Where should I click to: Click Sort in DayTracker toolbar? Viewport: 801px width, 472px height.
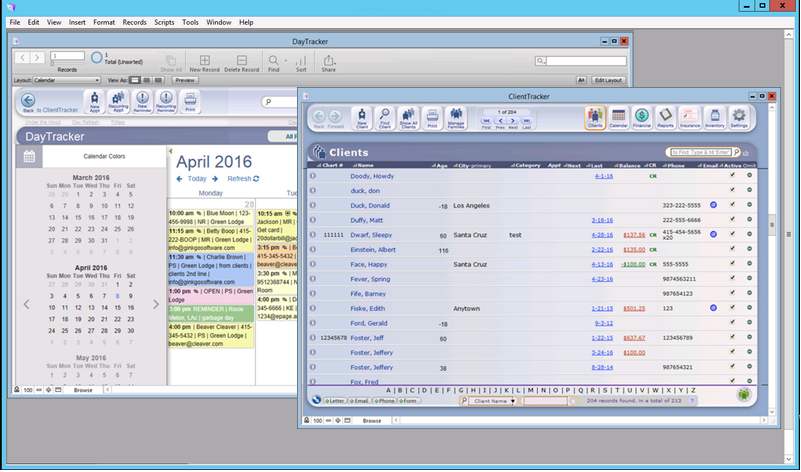pyautogui.click(x=301, y=63)
